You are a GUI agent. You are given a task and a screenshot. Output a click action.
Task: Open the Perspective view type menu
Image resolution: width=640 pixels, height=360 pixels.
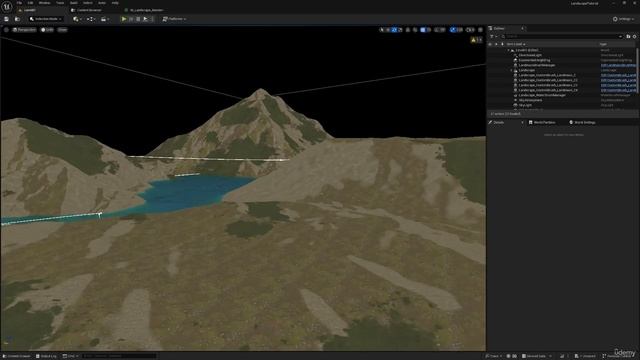point(24,30)
